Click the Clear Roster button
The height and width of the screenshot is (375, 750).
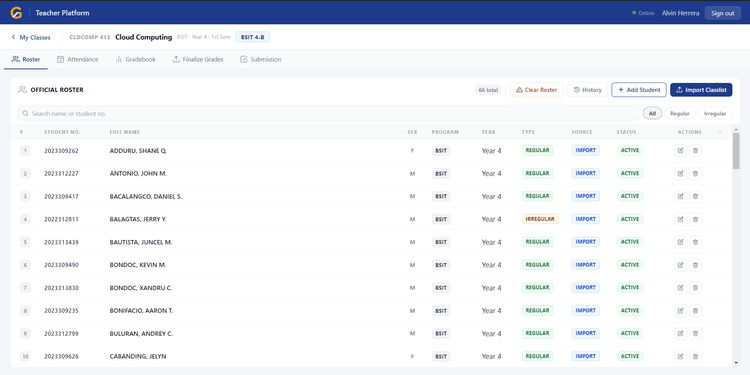click(x=537, y=90)
